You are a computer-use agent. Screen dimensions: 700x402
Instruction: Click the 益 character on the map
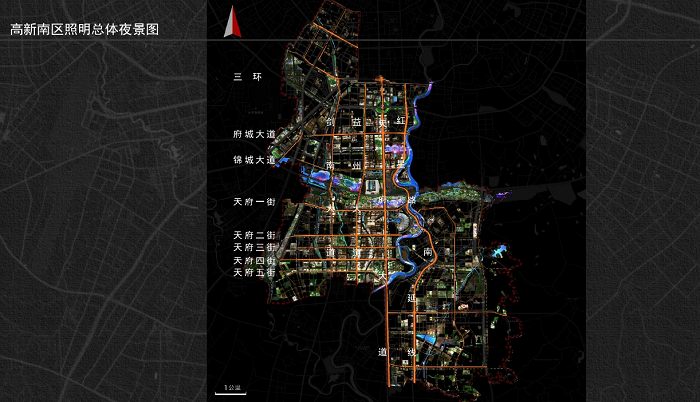click(355, 120)
